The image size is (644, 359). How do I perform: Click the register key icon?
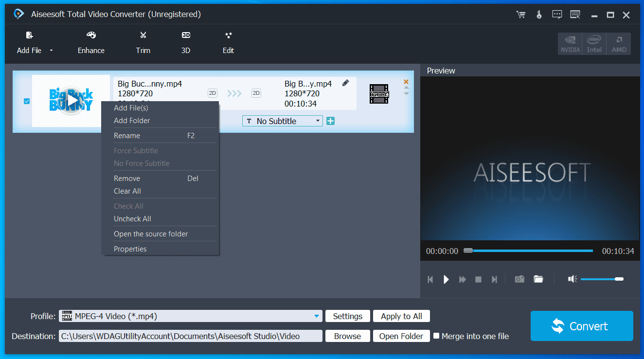(539, 15)
